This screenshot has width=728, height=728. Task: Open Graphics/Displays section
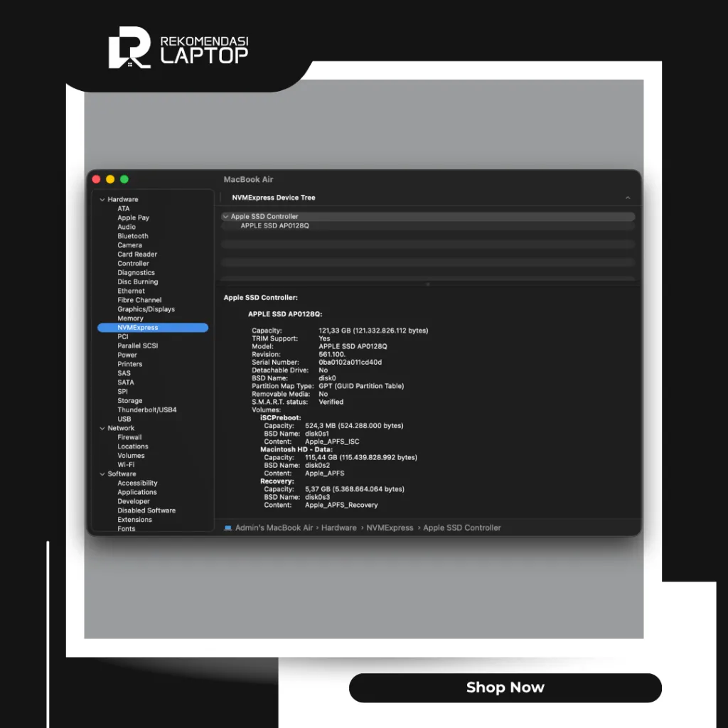tap(146, 309)
